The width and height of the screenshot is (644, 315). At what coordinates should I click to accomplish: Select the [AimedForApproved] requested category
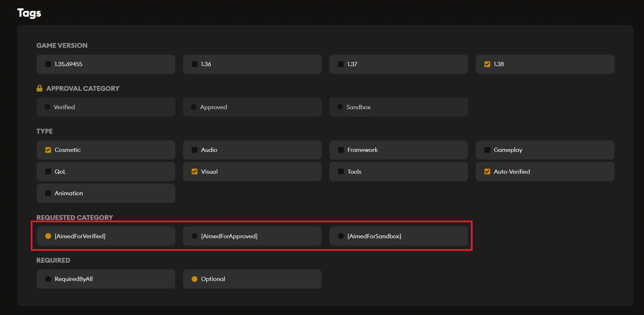click(194, 236)
